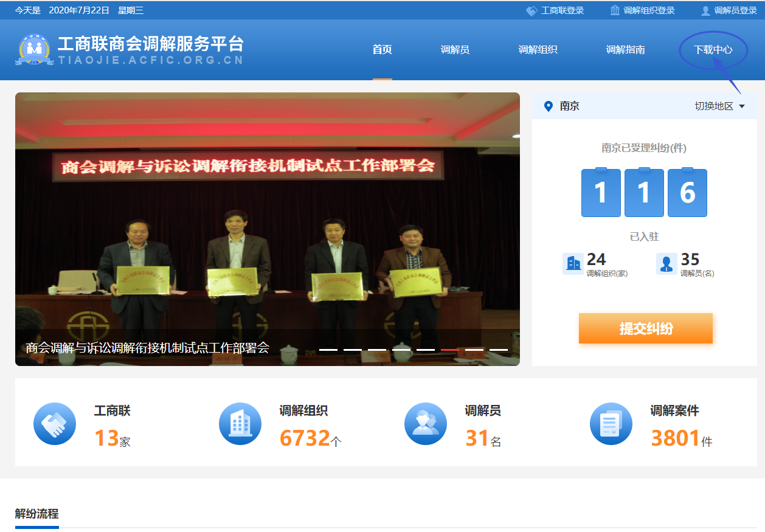Expand the 切换地区 region dropdown
Screen dimensions: 765x532
click(x=720, y=106)
